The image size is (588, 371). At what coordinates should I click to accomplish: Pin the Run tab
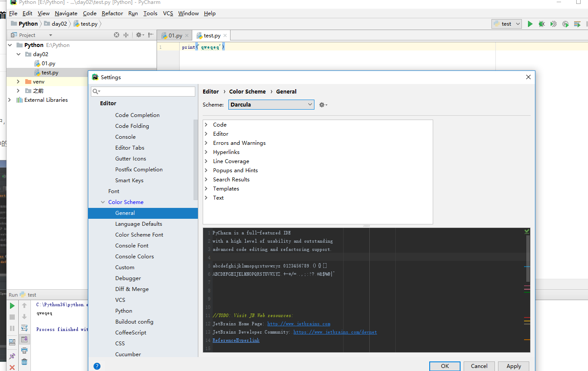[x=12, y=356]
